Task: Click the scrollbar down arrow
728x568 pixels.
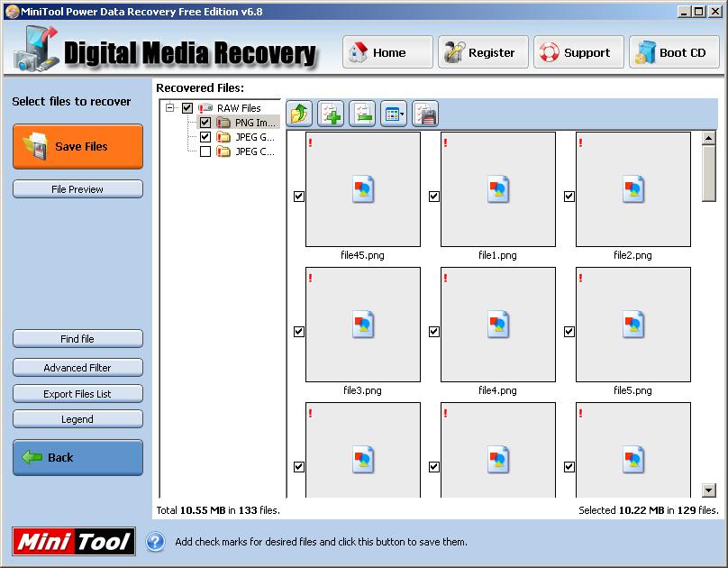Action: (708, 490)
